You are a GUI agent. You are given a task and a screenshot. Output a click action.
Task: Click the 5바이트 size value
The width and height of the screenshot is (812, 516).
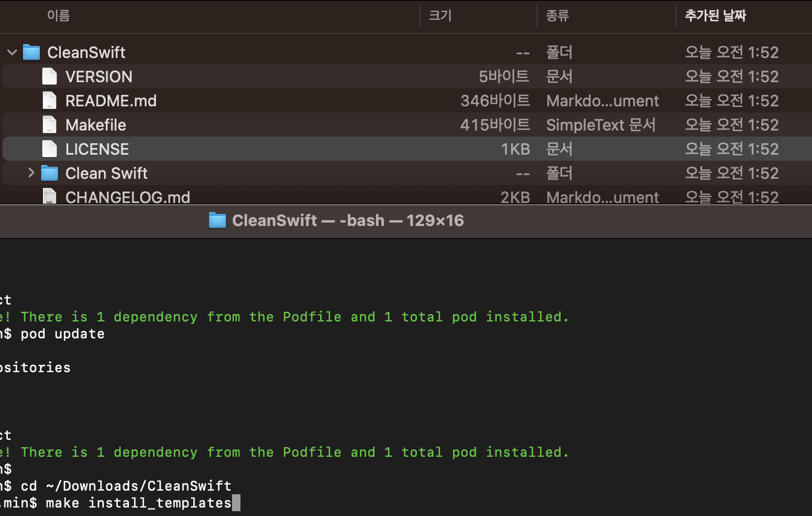[x=504, y=77]
